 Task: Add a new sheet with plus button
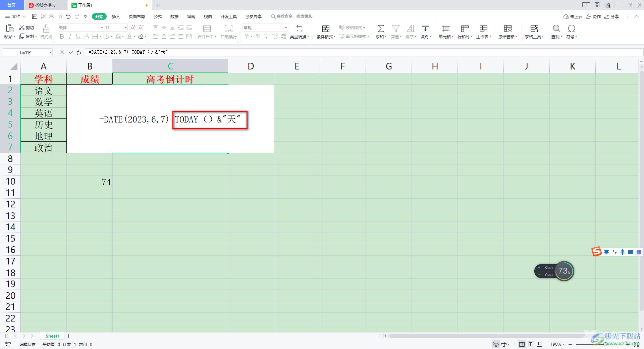(x=69, y=336)
